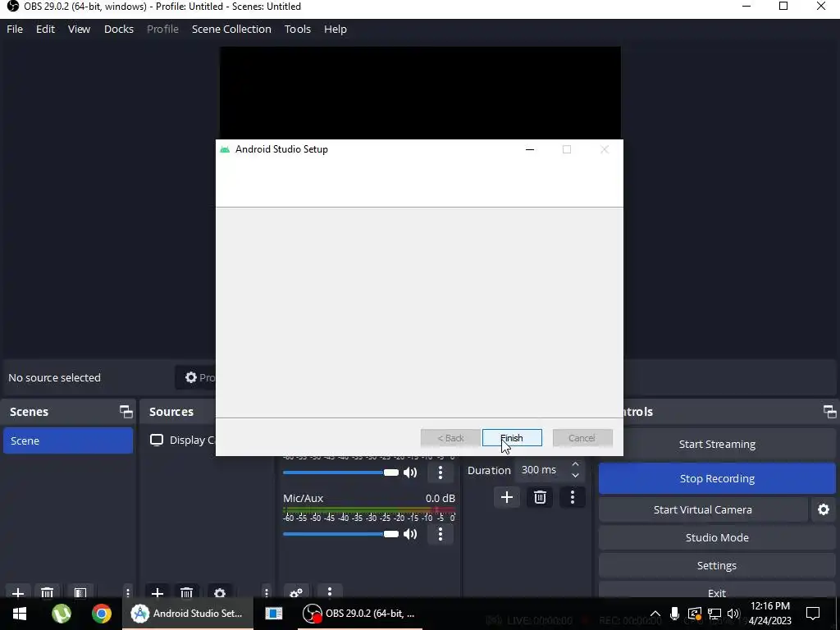Open transition properties three-dot menu
The height and width of the screenshot is (630, 840).
point(572,497)
